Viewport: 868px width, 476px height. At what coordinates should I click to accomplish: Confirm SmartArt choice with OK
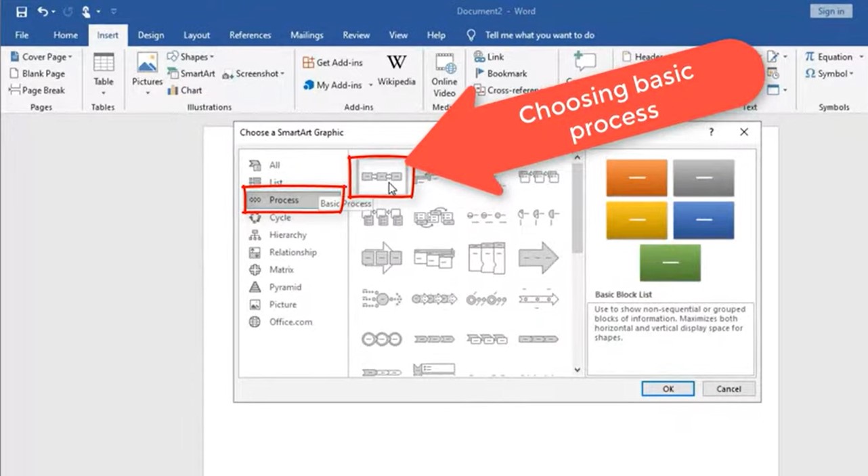668,389
